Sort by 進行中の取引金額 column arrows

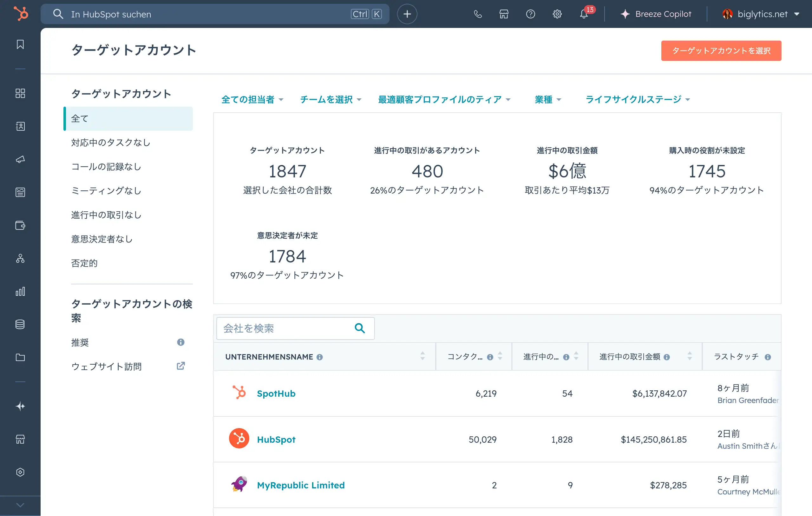tap(690, 356)
